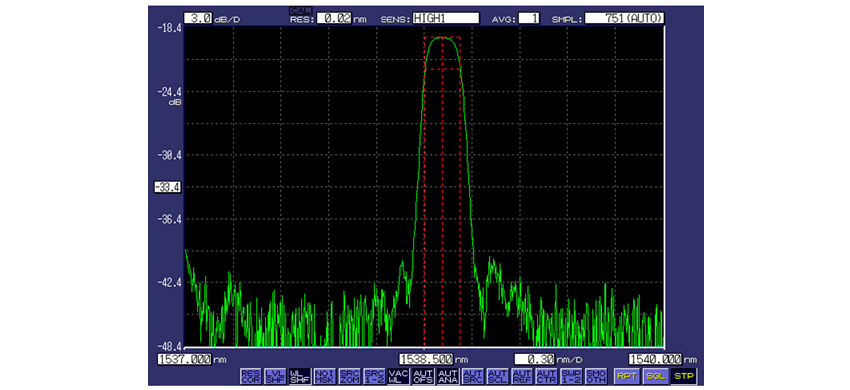Image resolution: width=850 pixels, height=390 pixels.
Task: Stop the sweep with STP
Action: pyautogui.click(x=684, y=376)
